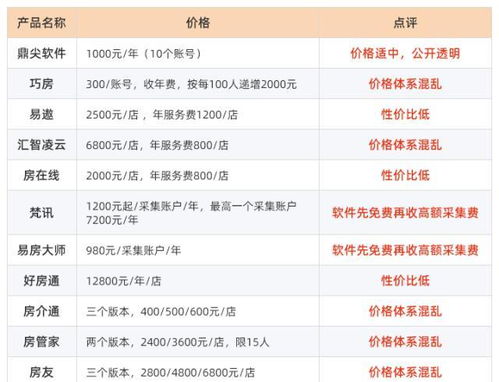Screen dimensions: 499x382
Task: Click the price 2500元/店，年服务费1200/店
Action: (162, 115)
